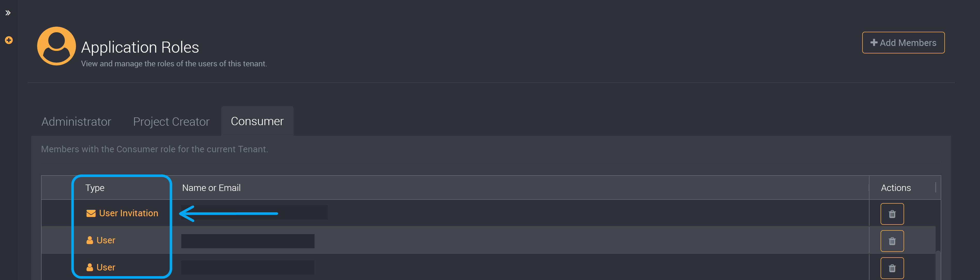
Task: Click the Name or Email column header
Action: (211, 188)
